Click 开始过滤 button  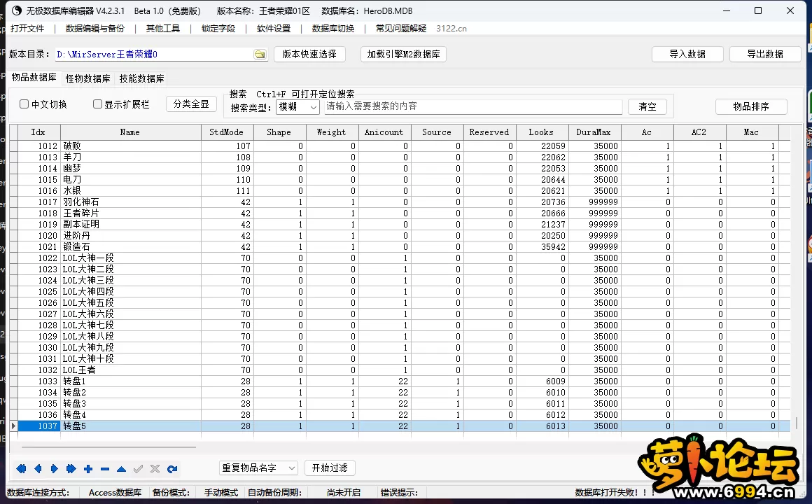tap(330, 468)
